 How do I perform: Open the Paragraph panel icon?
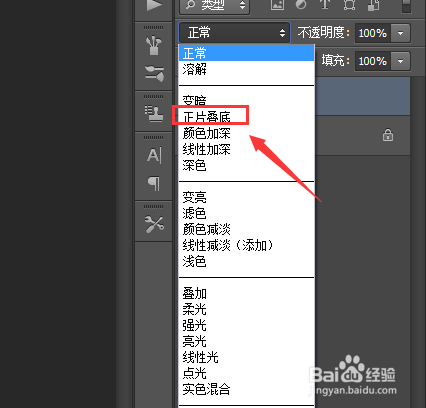[154, 183]
